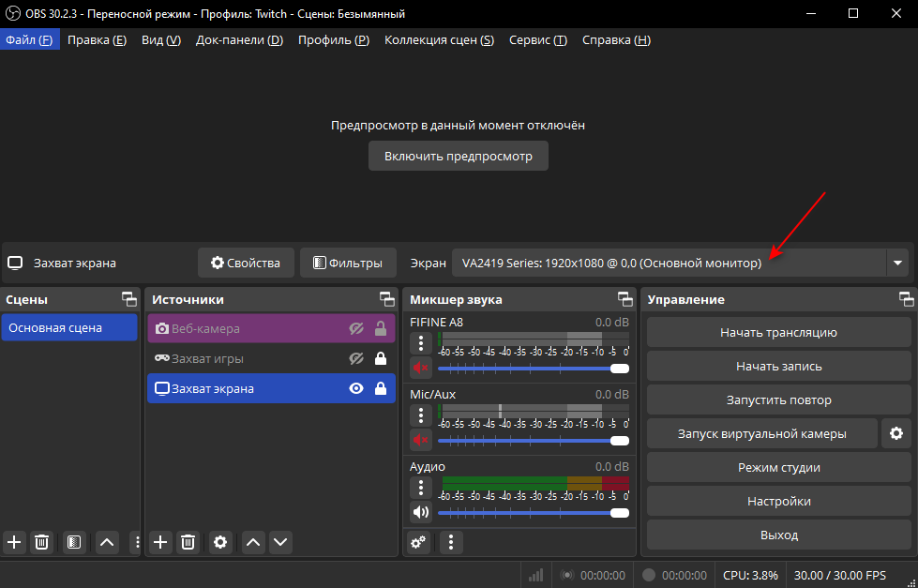Open the Экран monitor dropdown
This screenshot has height=588, width=918.
pyautogui.click(x=681, y=263)
